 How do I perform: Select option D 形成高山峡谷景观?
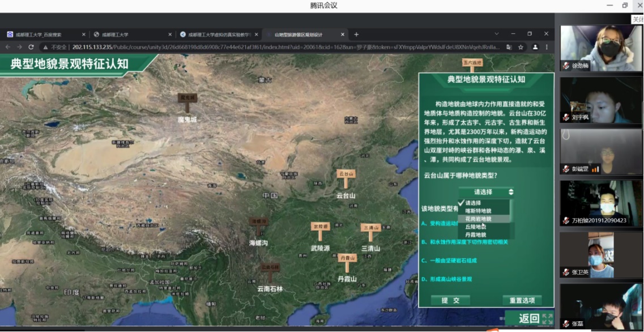(x=446, y=279)
